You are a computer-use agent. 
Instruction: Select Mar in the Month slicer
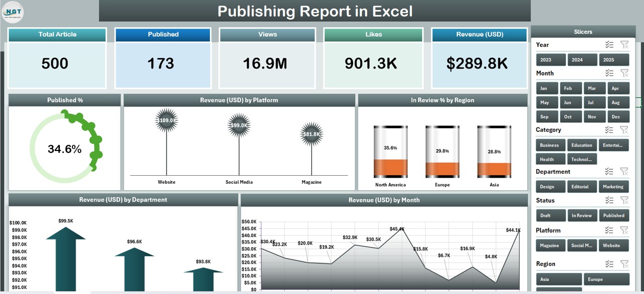point(594,88)
